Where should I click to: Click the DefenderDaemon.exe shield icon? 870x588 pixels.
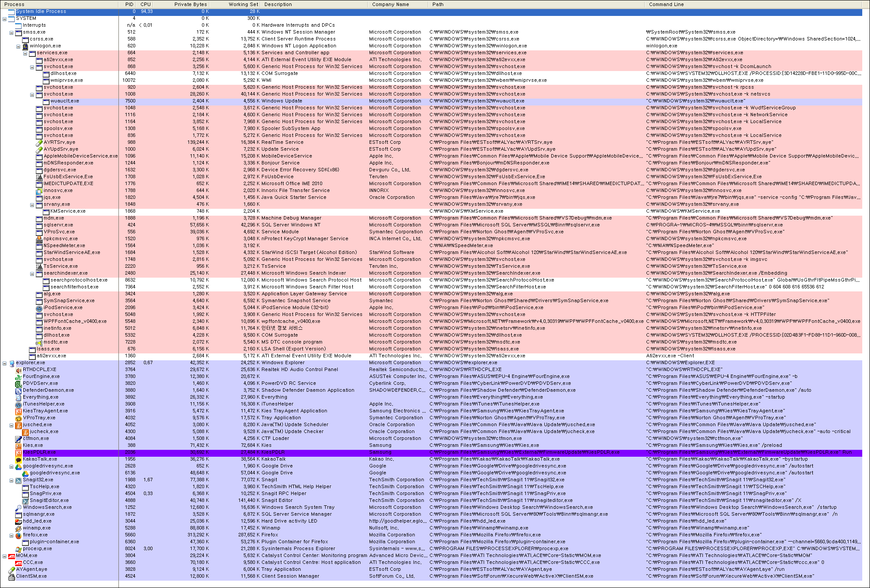19,390
